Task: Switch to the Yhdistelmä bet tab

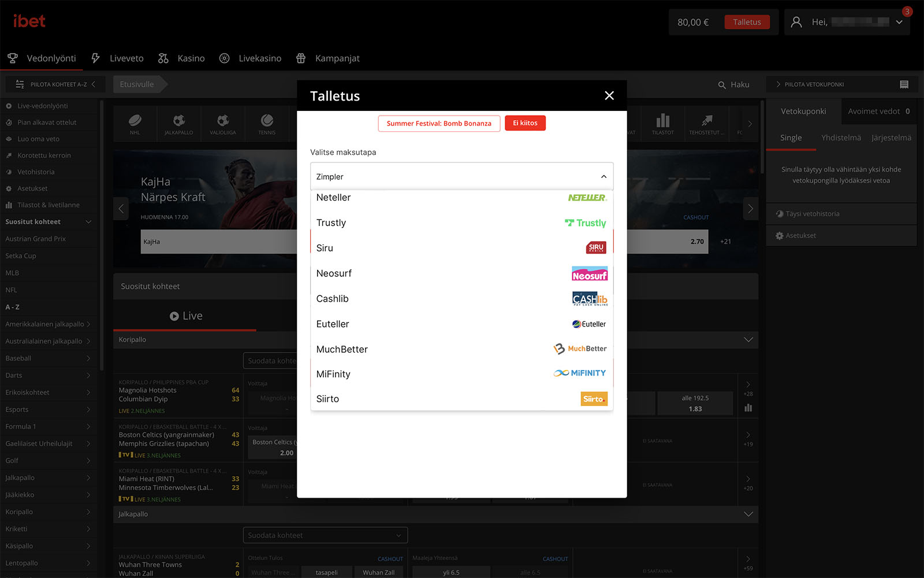Action: (841, 138)
